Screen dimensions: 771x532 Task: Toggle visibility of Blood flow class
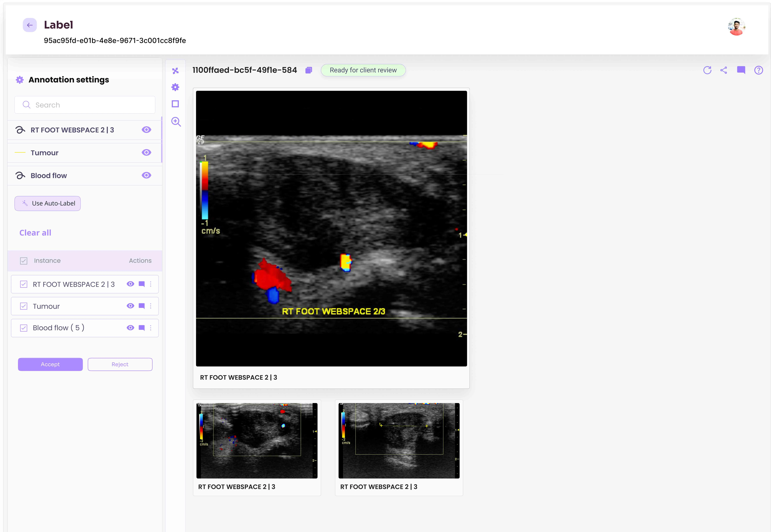click(146, 175)
